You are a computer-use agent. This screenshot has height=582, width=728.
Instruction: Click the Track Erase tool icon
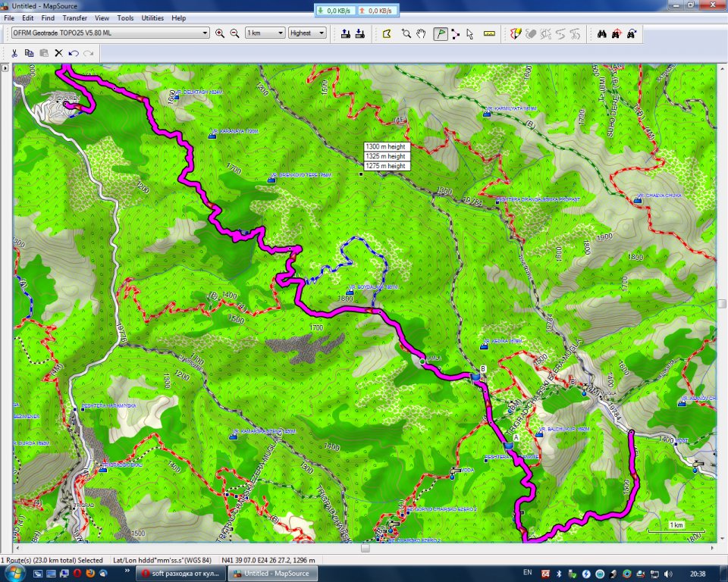point(531,33)
